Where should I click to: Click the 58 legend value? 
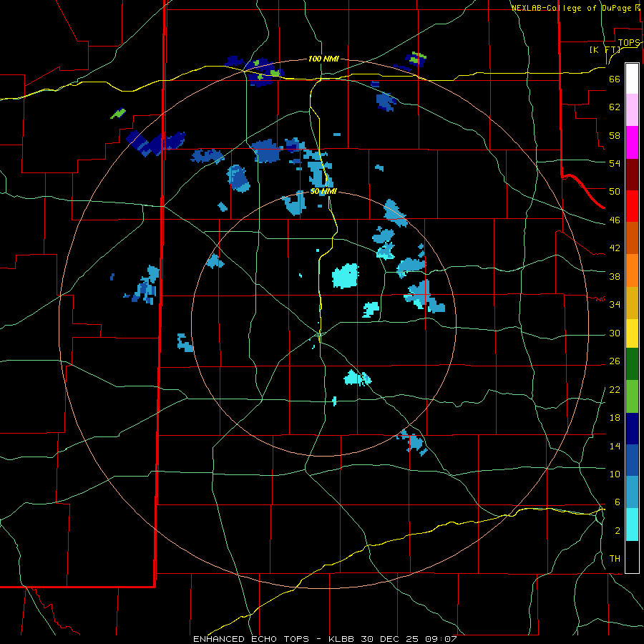(x=615, y=135)
